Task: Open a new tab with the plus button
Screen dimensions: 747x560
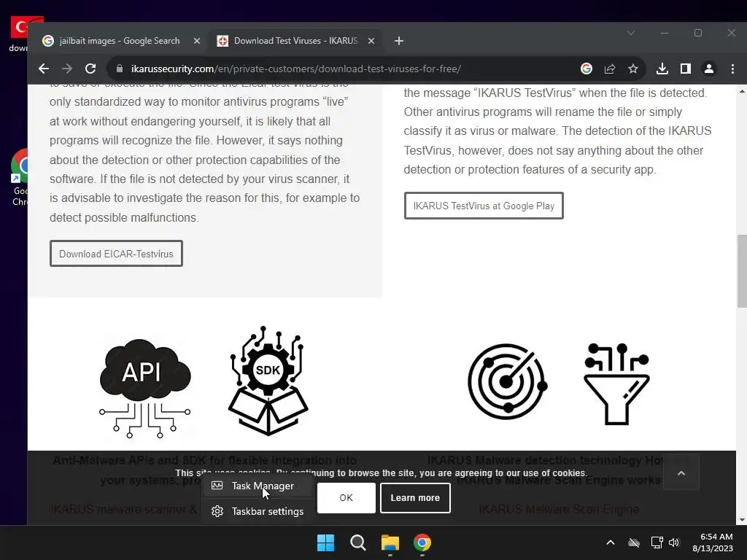Action: pos(399,41)
